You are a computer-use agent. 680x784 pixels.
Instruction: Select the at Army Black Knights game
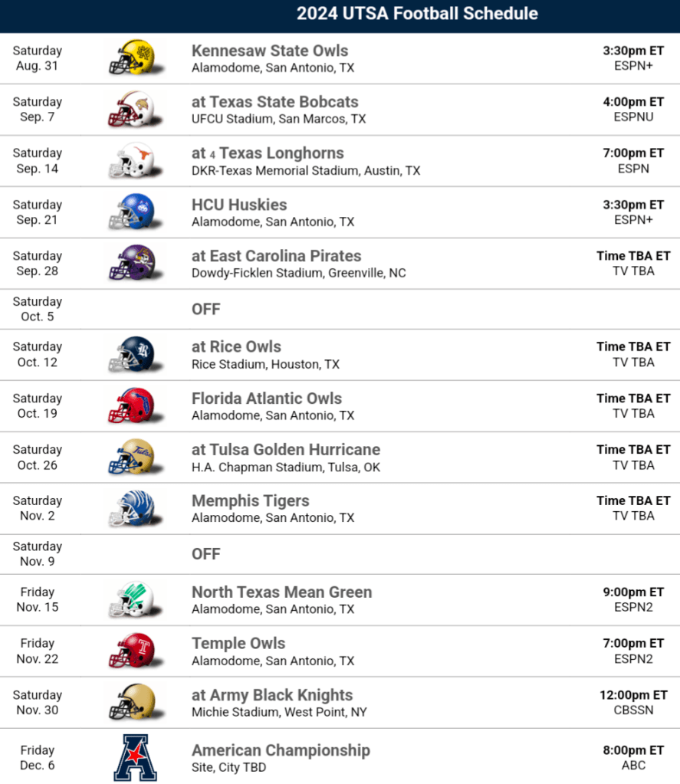(272, 695)
